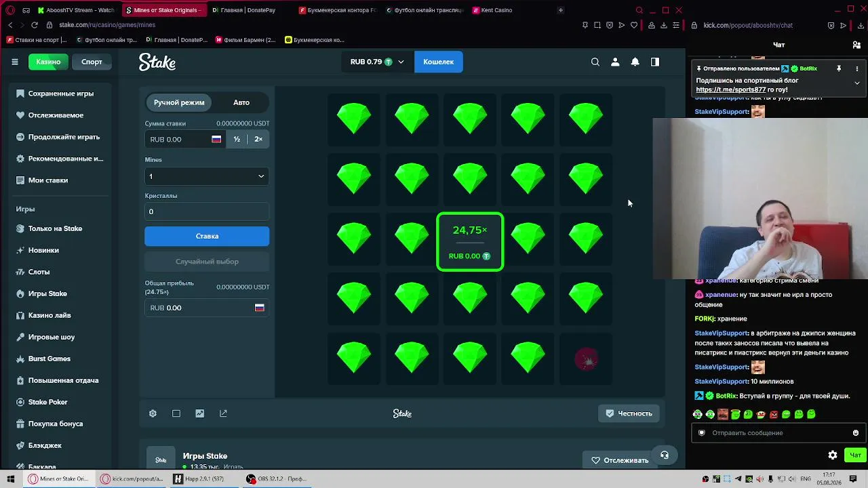Double the bet with 2× button

[258, 139]
